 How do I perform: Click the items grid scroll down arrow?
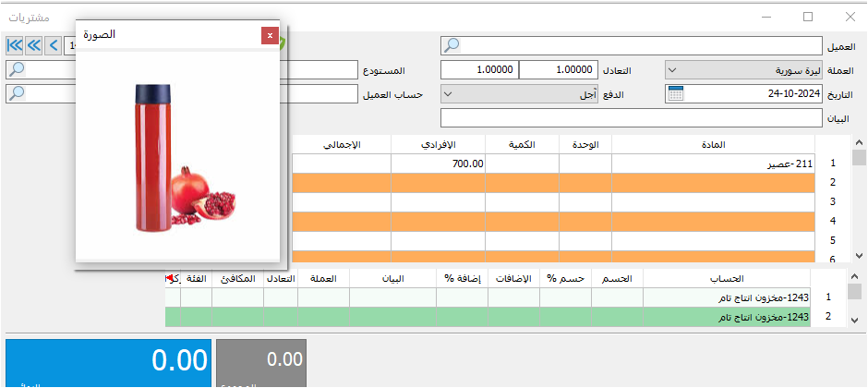pyautogui.click(x=859, y=255)
